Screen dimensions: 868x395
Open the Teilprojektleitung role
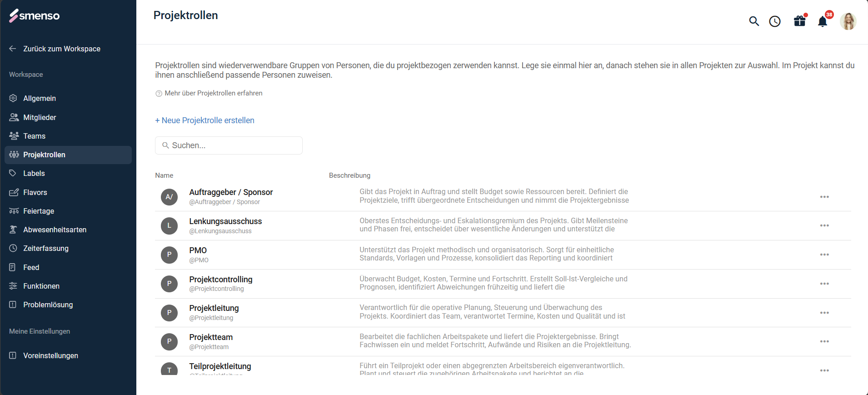coord(220,366)
